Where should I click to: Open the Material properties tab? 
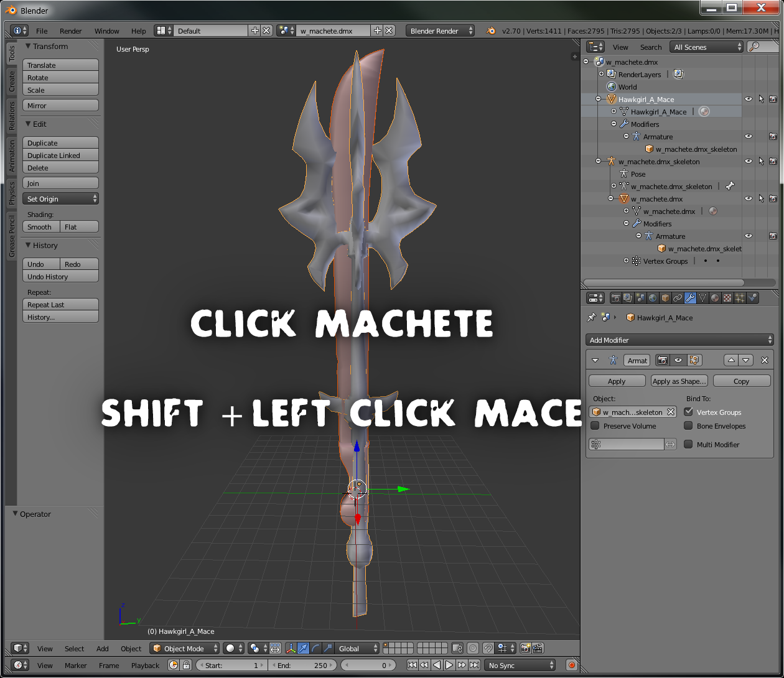(x=715, y=298)
